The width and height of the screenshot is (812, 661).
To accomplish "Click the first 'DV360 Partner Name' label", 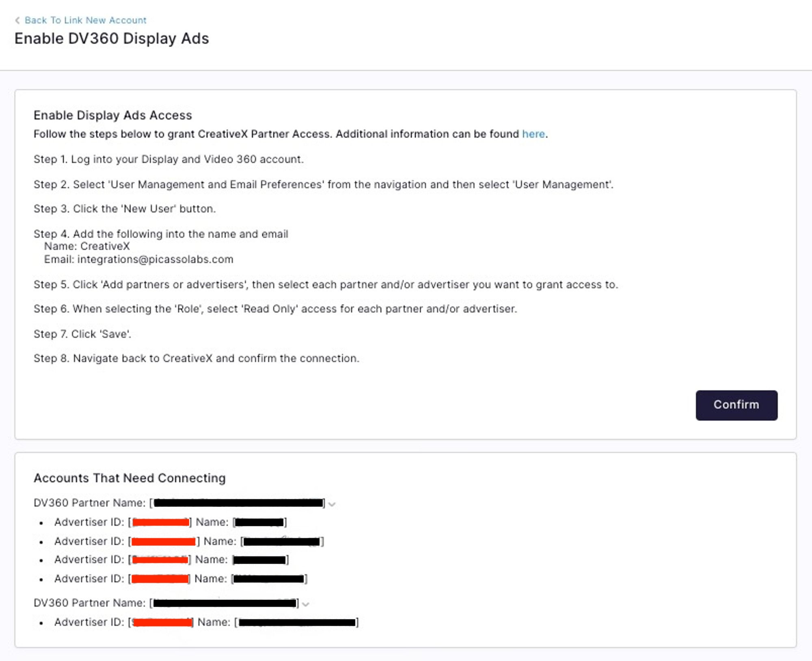I will tap(89, 503).
